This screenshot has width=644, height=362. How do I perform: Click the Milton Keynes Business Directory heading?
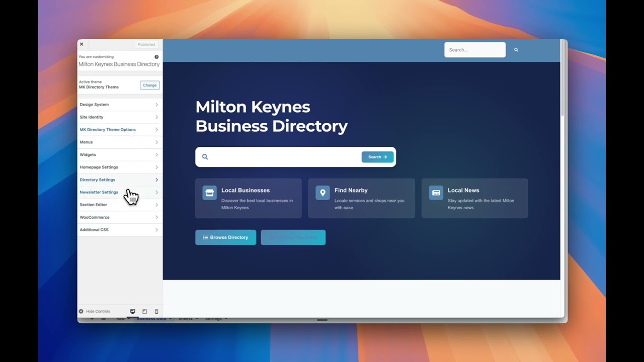[272, 116]
